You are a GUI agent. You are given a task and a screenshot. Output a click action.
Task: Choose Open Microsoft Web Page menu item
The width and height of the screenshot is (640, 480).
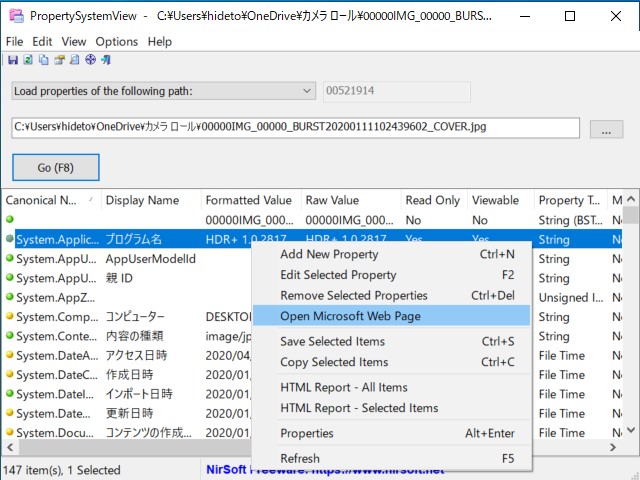(392, 316)
